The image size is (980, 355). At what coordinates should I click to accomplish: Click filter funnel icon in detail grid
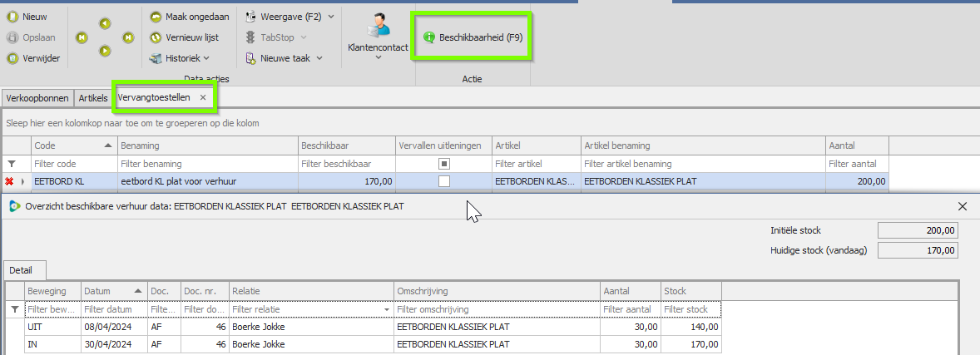[x=15, y=309]
